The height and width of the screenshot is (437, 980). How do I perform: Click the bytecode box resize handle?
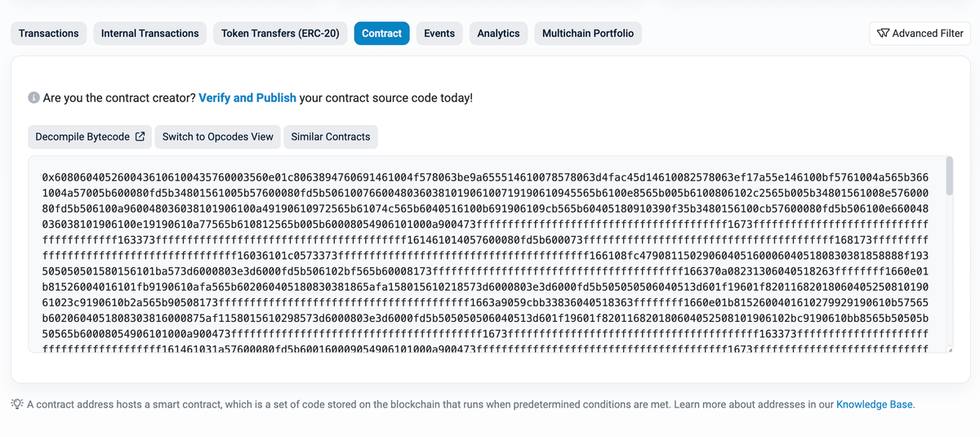[x=948, y=350]
